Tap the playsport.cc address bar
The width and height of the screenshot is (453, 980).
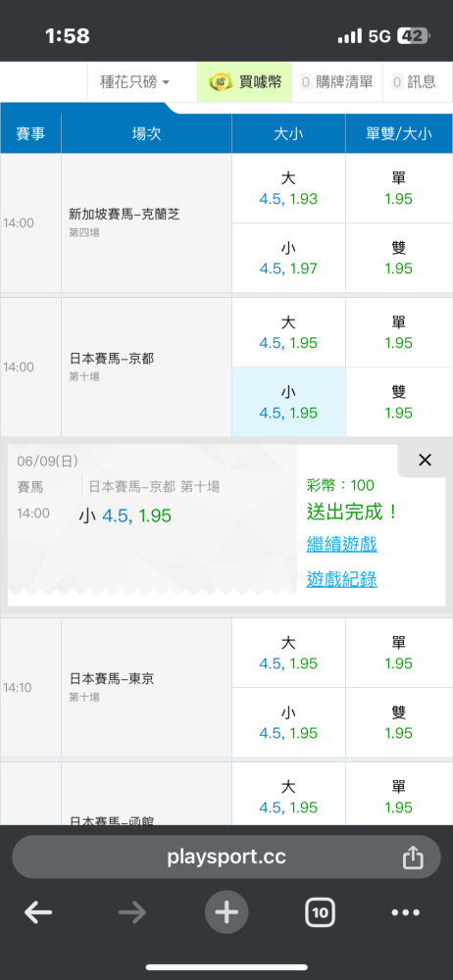point(226,857)
